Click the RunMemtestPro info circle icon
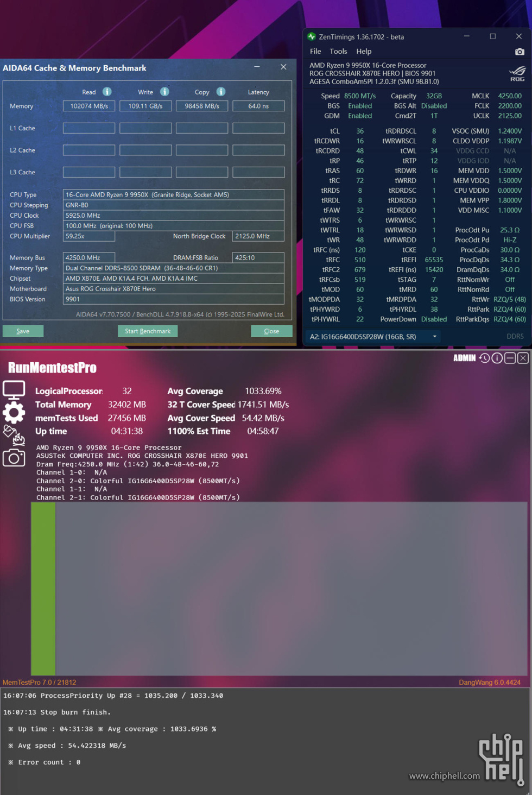The width and height of the screenshot is (532, 795). point(497,358)
